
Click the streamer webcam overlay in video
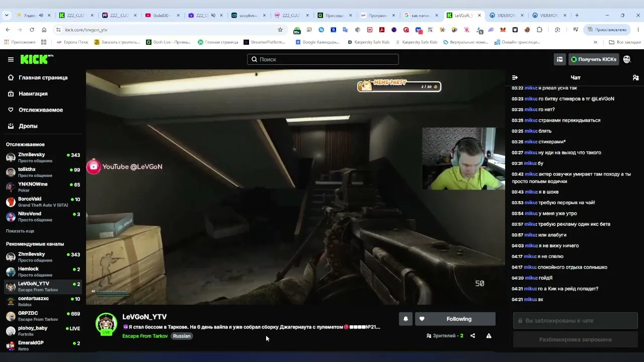click(463, 158)
